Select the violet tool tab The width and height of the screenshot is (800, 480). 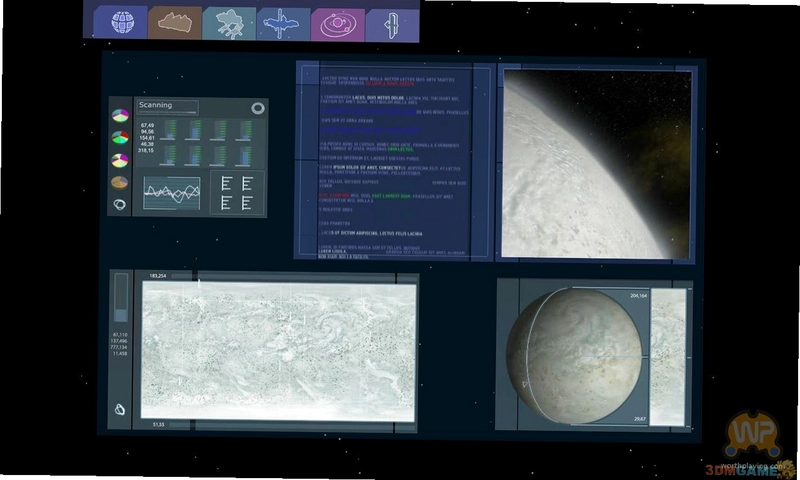[392, 25]
